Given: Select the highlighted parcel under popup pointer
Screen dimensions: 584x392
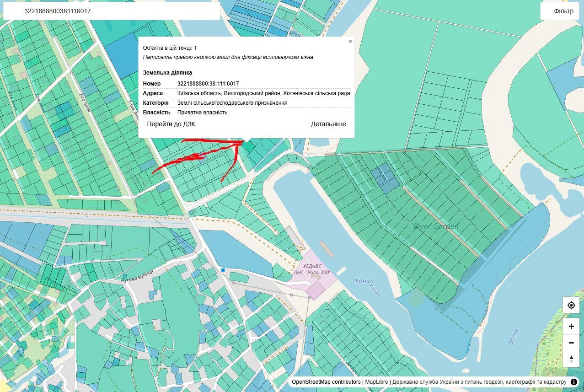Looking at the screenshot, I should pos(248,146).
